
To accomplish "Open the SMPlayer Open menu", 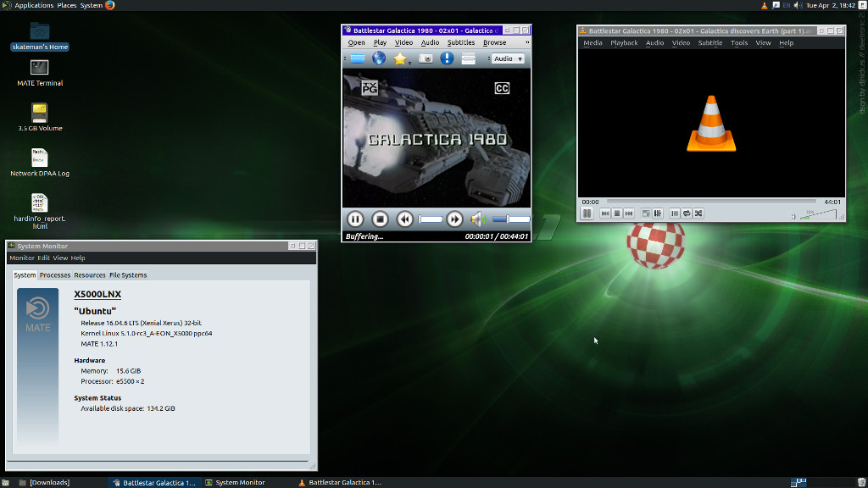I will coord(356,42).
